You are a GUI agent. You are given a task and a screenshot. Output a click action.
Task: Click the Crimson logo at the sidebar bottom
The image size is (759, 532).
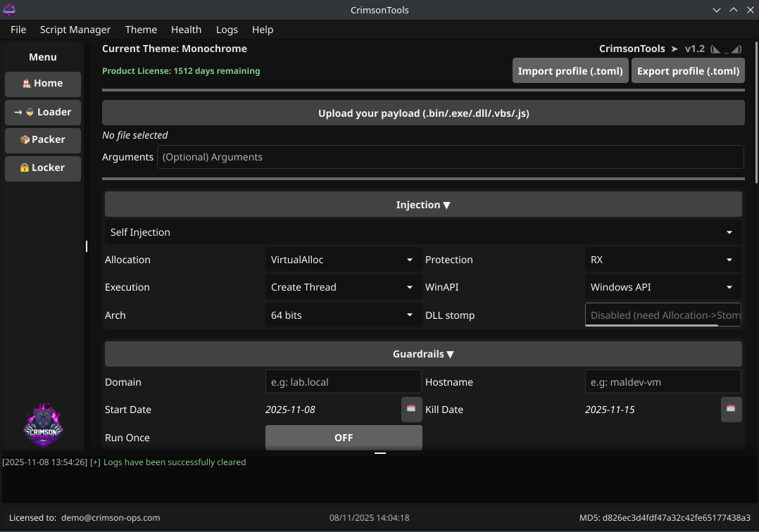(43, 424)
